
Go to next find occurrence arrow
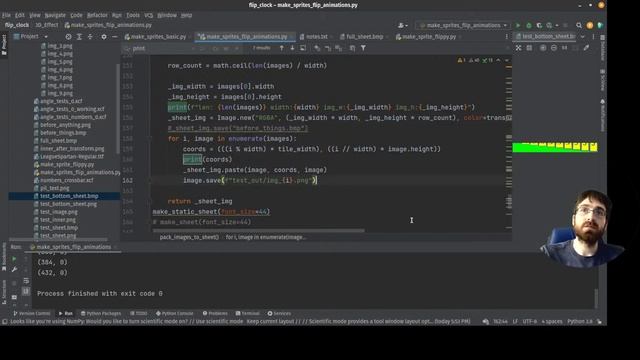pyautogui.click(x=292, y=48)
